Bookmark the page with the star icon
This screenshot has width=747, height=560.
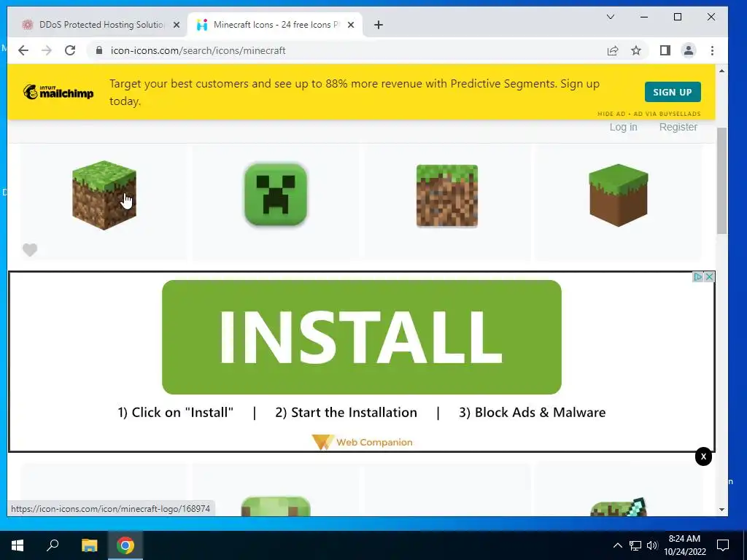636,50
